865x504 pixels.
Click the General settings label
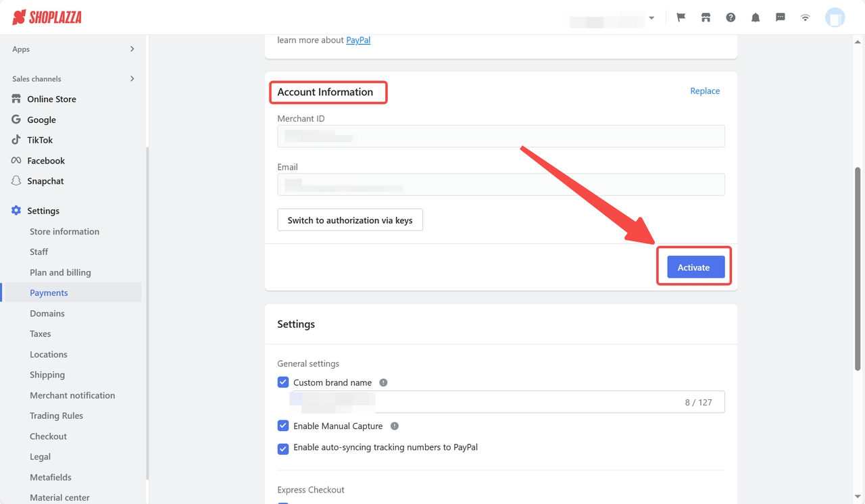click(308, 363)
